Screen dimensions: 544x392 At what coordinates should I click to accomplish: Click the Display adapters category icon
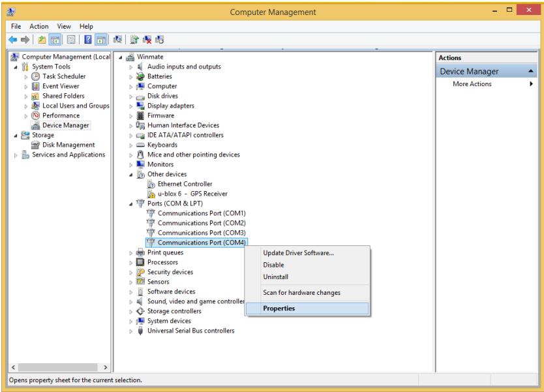click(x=140, y=106)
